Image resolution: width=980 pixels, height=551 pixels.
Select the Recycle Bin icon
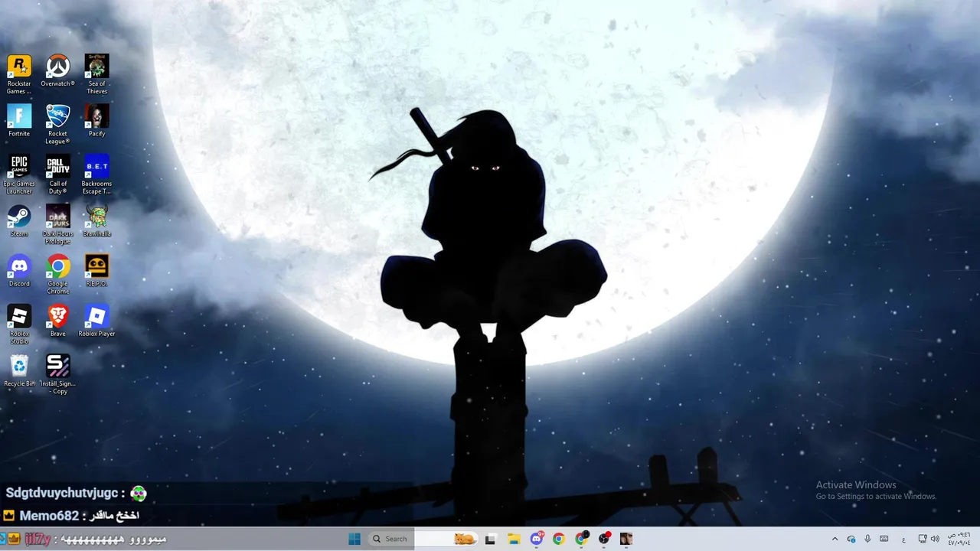coord(19,370)
